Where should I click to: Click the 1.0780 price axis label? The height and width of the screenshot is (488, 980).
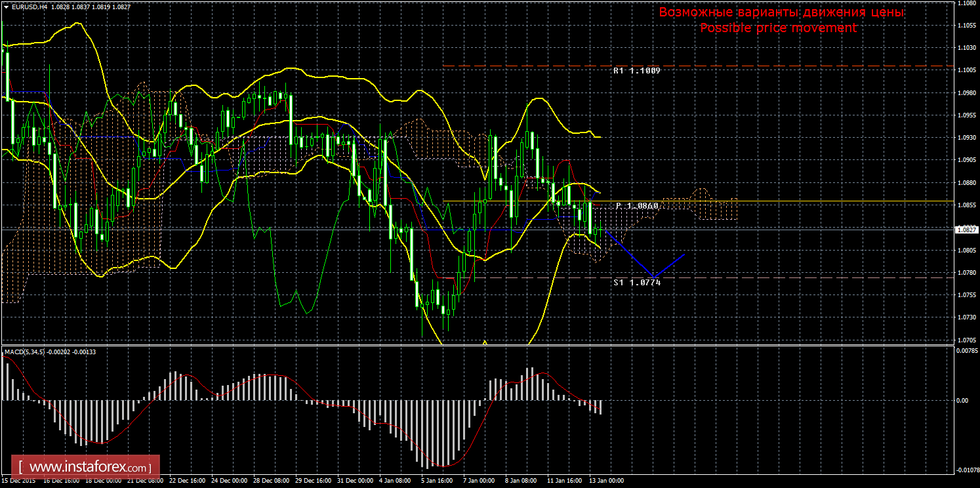tap(966, 273)
